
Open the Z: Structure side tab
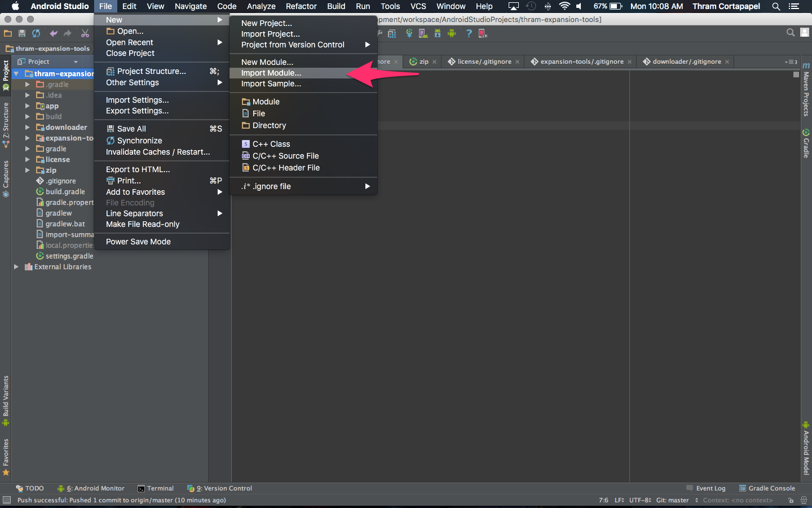[6, 125]
